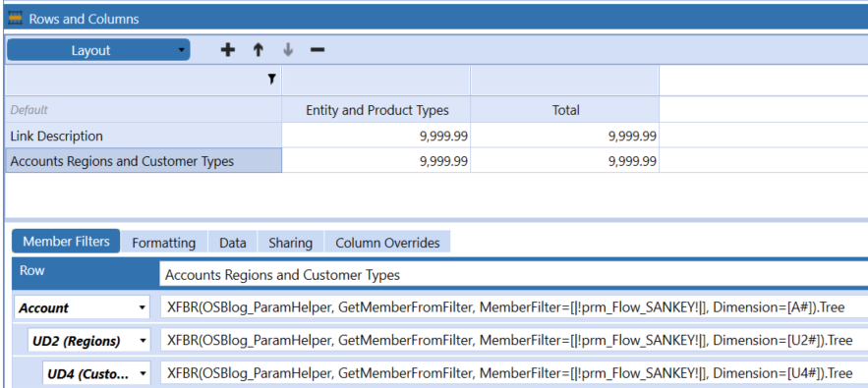The image size is (868, 388).
Task: Move selected row up with arrow icon
Action: [258, 50]
